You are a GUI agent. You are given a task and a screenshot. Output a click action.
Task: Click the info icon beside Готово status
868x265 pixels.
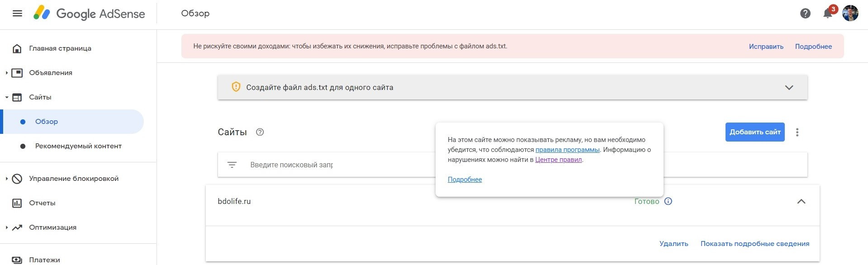668,201
